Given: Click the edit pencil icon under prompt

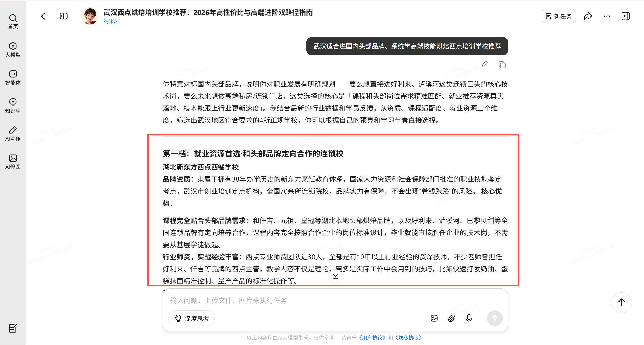Looking at the screenshot, I should [485, 65].
